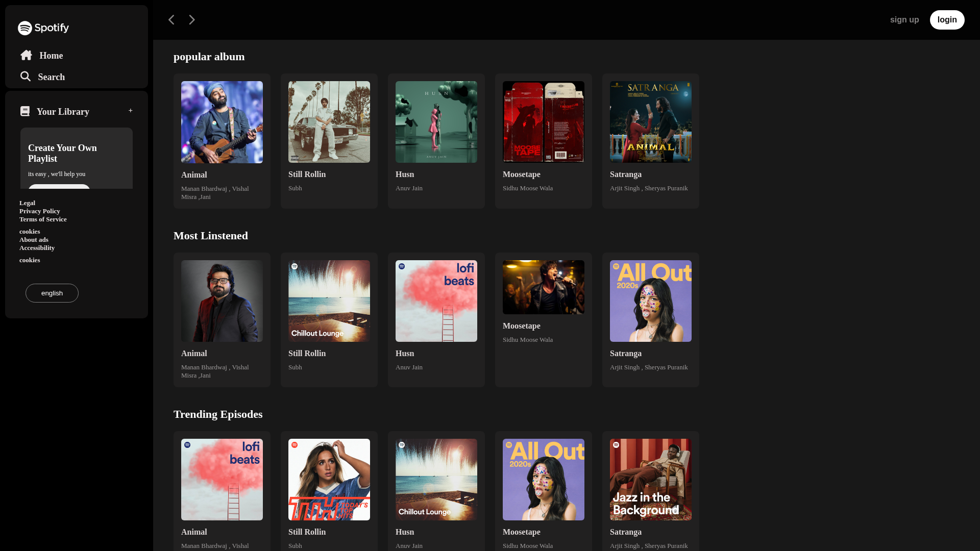
Task: Click 'Still Rollin' title in Most Linstened
Action: [307, 354]
